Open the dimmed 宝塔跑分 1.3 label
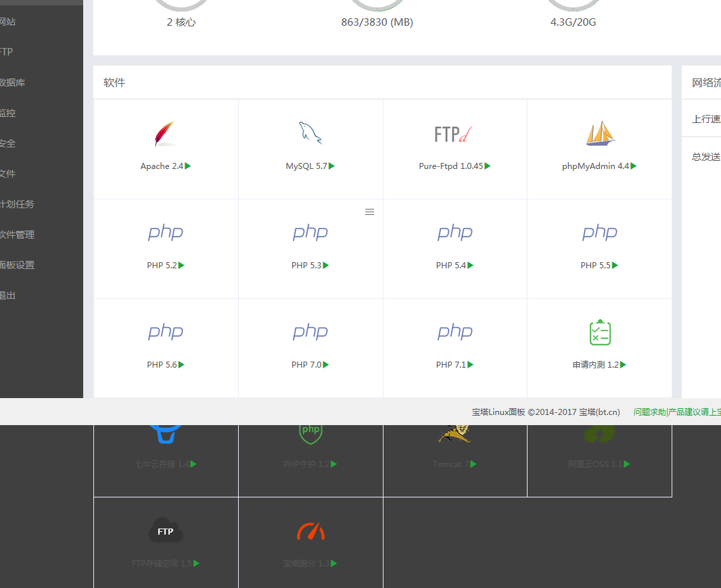Screen dimensions: 721x588 (306, 563)
